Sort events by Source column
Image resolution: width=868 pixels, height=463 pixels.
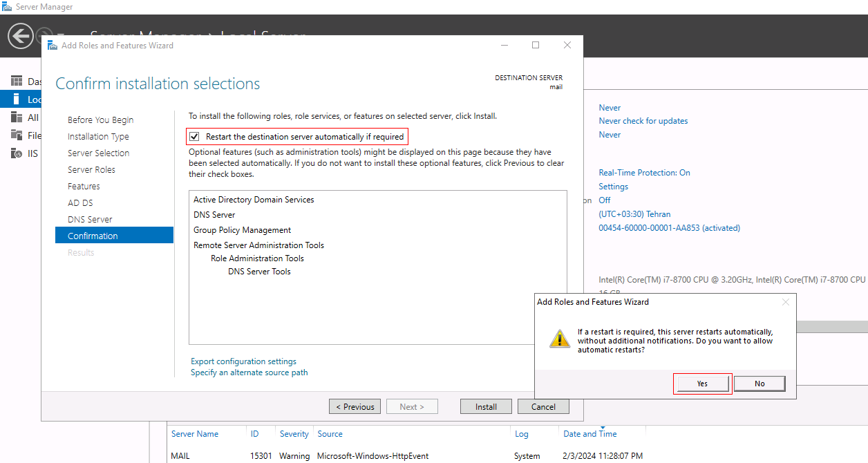tap(330, 434)
